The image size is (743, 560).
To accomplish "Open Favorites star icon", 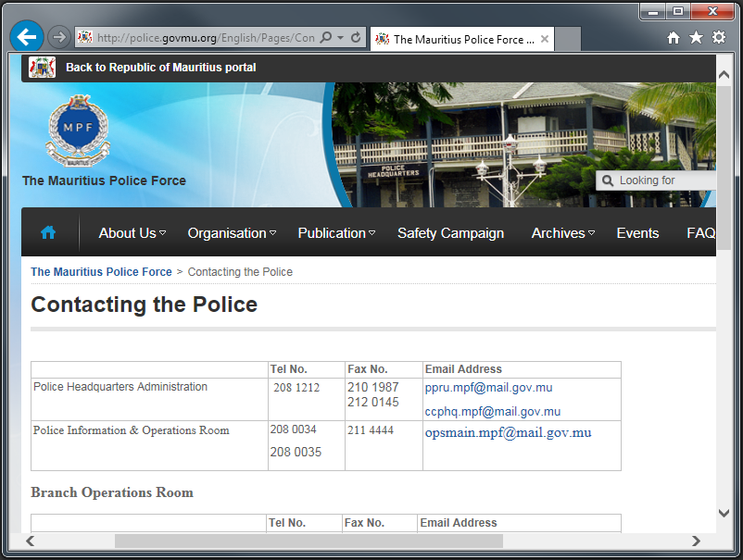I will (x=696, y=37).
